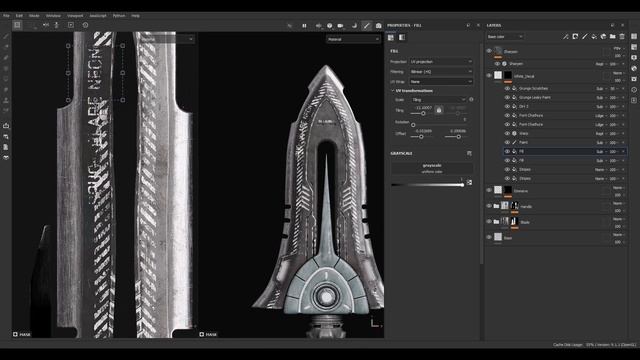Screen dimensions: 640x360
Task: Click the highlighted brush icon in viewport toolbar
Action: [x=367, y=26]
